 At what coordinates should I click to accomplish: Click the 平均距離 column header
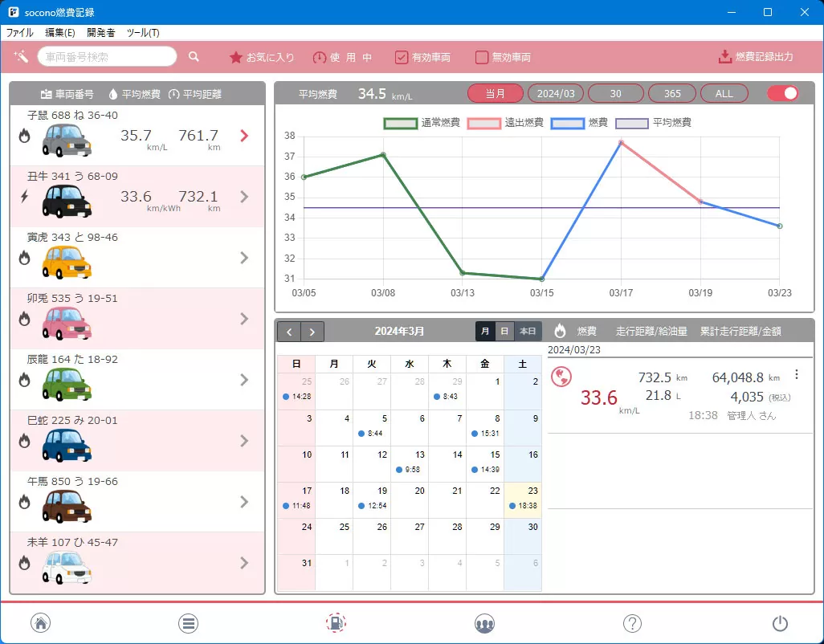pos(195,94)
